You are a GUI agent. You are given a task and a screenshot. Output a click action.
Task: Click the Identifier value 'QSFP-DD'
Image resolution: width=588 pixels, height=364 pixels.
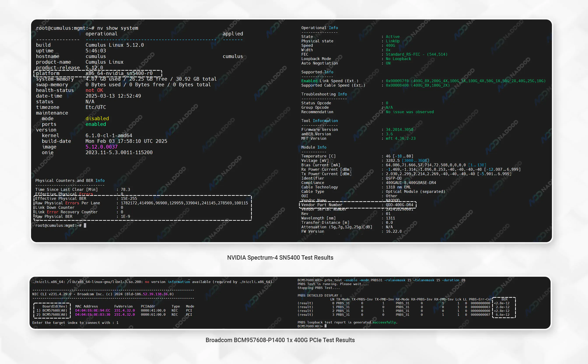pos(394,178)
